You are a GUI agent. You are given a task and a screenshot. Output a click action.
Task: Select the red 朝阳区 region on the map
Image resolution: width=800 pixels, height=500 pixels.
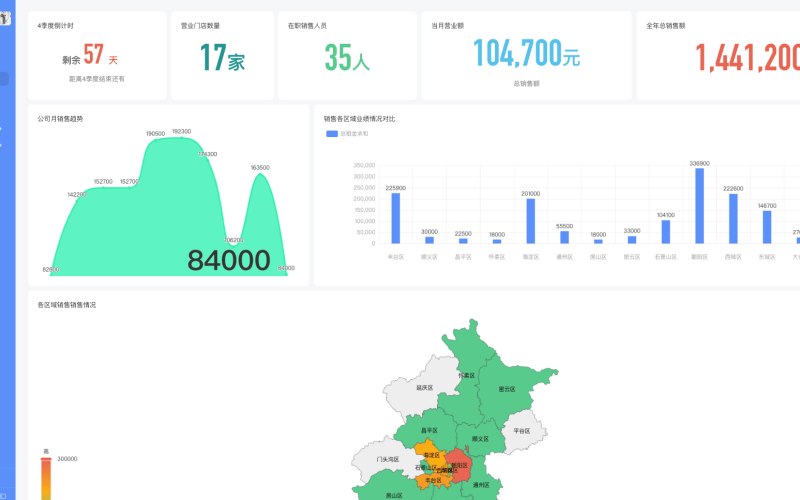pyautogui.click(x=459, y=465)
